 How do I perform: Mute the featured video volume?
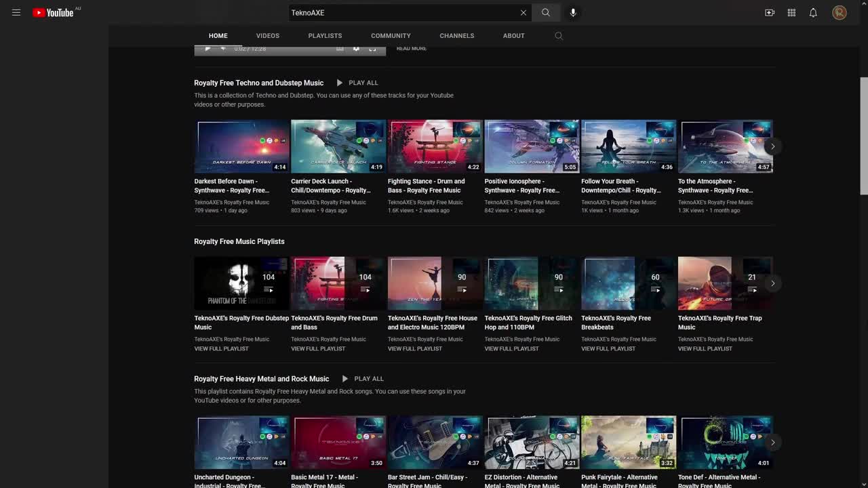[223, 49]
